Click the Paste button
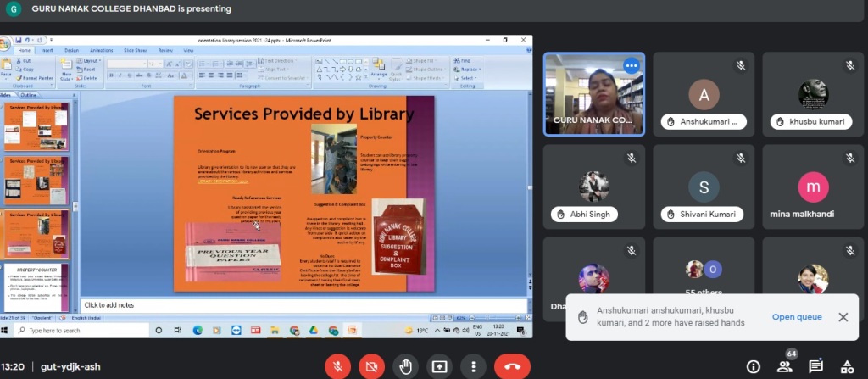This screenshot has height=379, width=868. pos(6,69)
